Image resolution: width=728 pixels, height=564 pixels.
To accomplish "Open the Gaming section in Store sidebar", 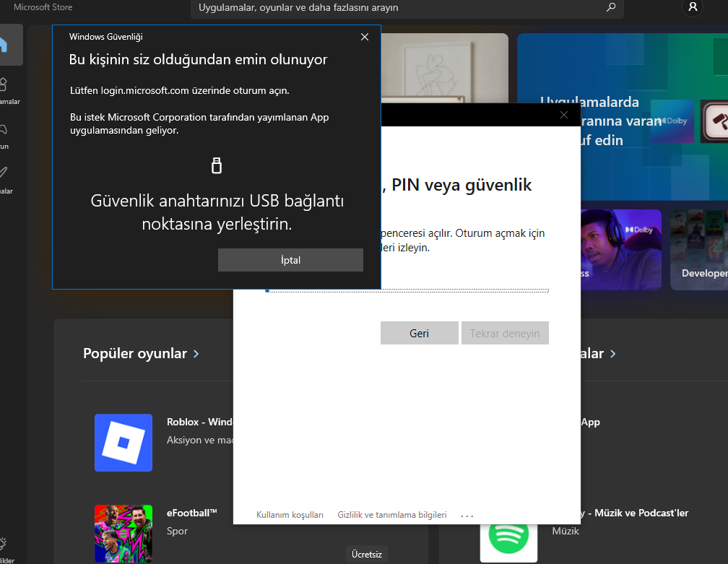I will tap(4, 136).
